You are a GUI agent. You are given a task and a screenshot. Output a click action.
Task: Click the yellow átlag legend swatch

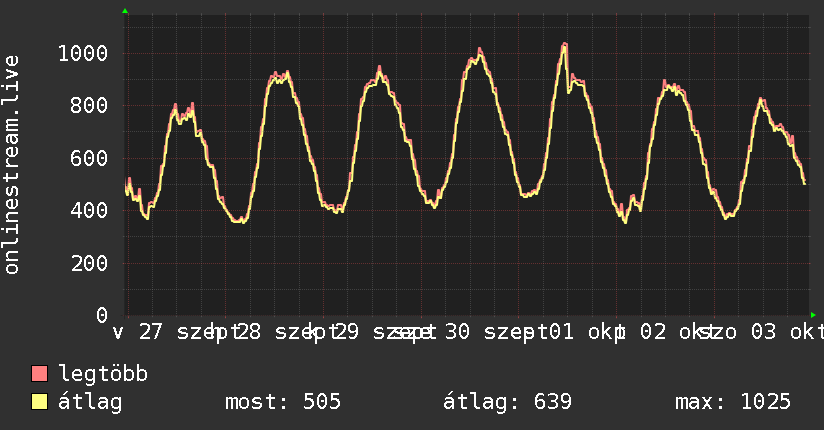[39, 402]
